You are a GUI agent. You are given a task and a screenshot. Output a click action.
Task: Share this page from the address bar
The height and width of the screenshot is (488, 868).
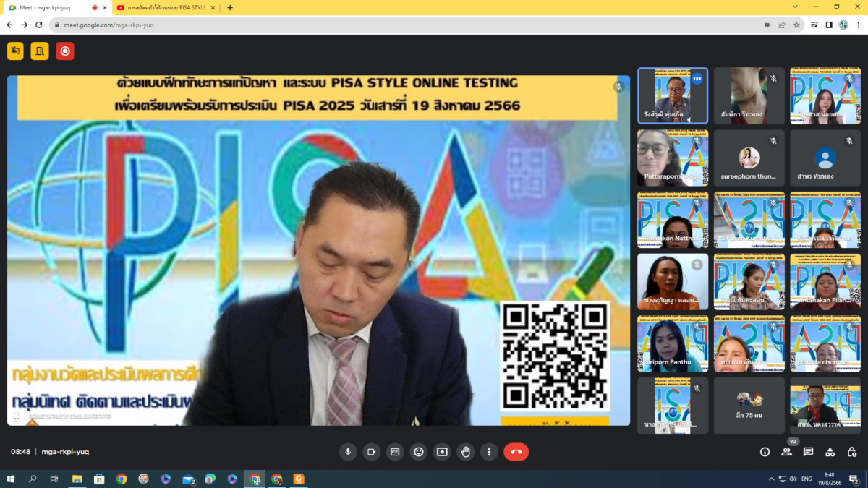[x=782, y=25]
